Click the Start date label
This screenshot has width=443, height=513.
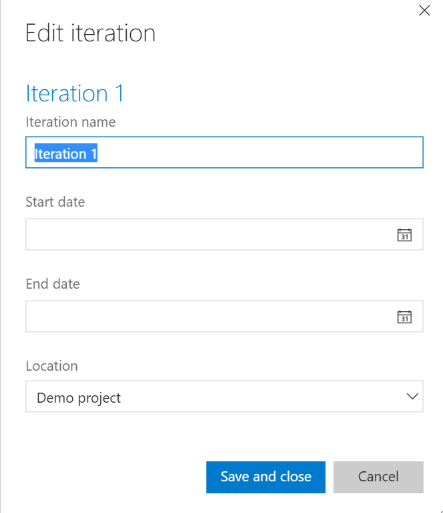click(x=55, y=202)
